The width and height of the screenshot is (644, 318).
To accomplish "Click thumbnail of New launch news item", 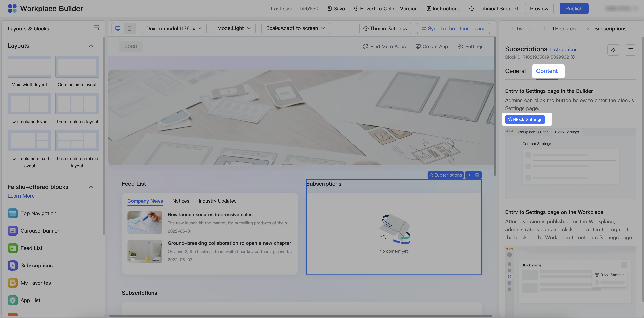I will (x=145, y=223).
